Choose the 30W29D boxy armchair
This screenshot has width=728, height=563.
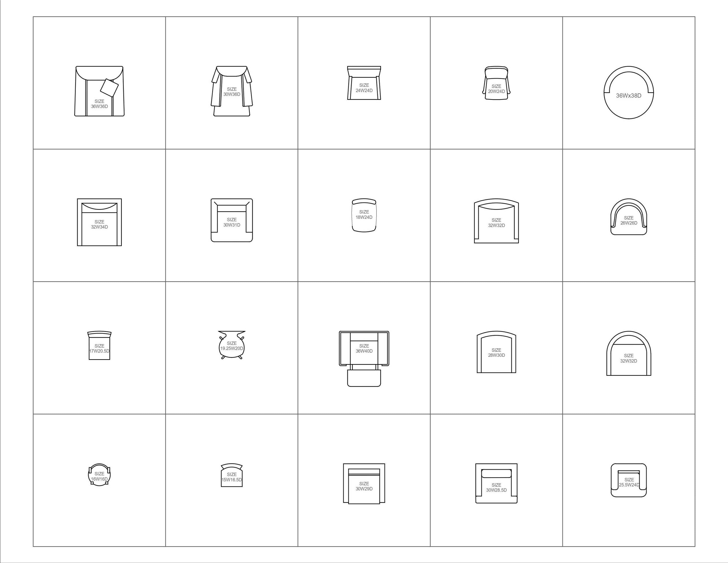[x=364, y=484]
